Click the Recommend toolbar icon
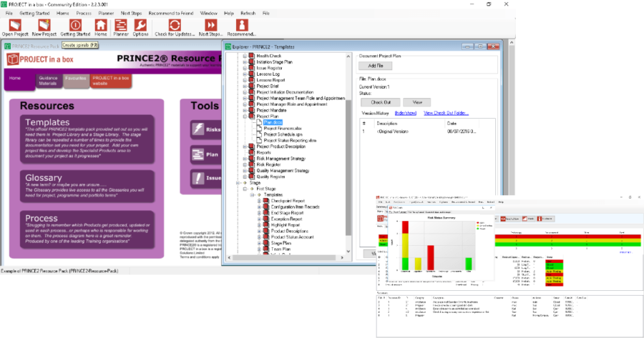 242,25
